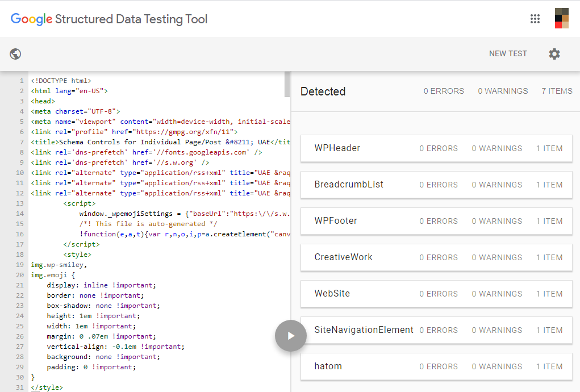Click line number 13 in the gutter

pyautogui.click(x=20, y=203)
